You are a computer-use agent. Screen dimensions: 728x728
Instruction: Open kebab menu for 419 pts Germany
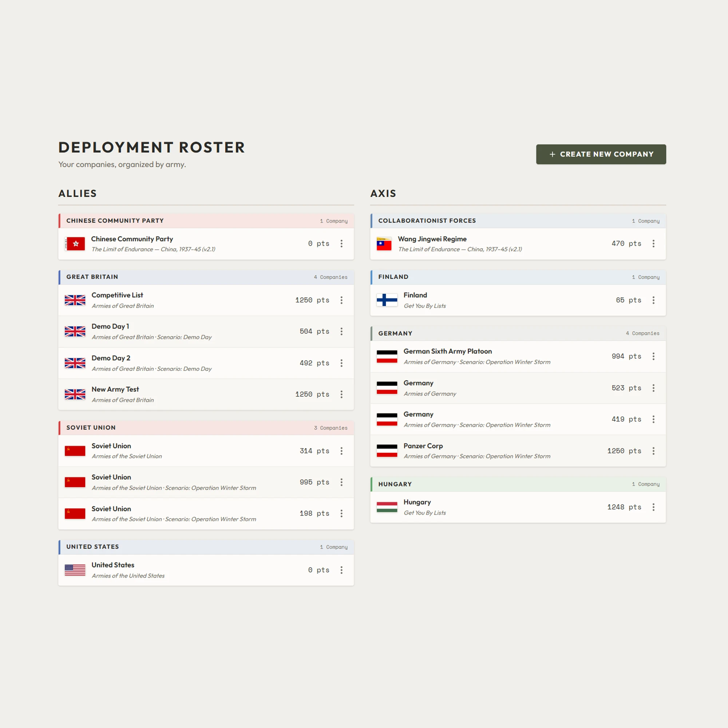653,419
